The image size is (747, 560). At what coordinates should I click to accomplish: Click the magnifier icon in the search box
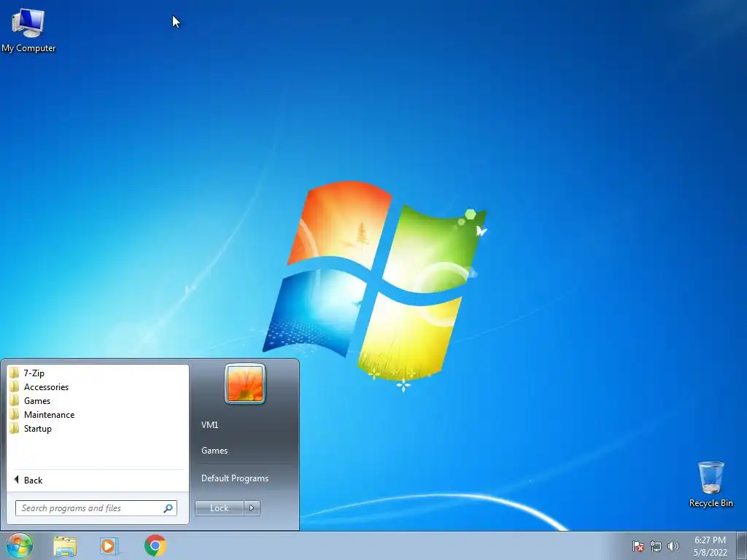pyautogui.click(x=169, y=508)
